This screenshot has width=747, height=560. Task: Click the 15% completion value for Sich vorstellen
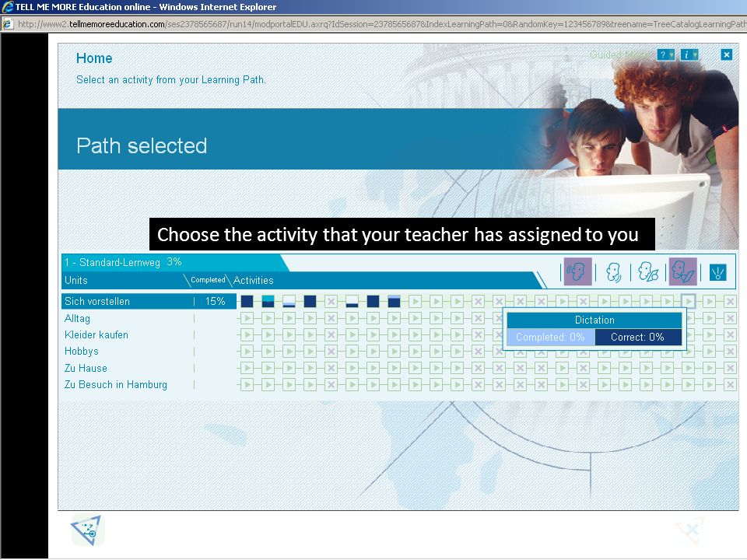[x=215, y=302]
